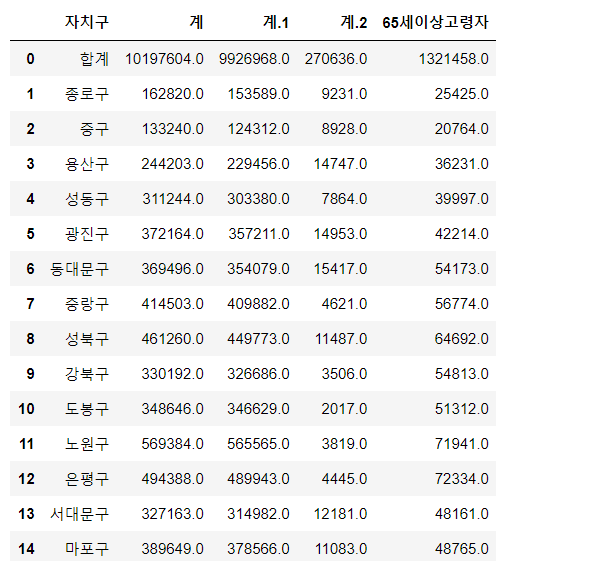Click the 계.2 column header
This screenshot has width=605, height=561.
353,22
